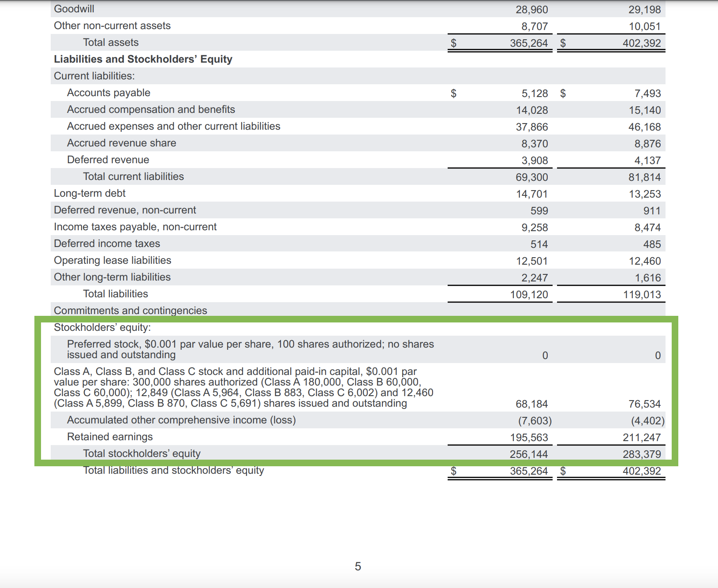Select Total assets value 365,264
718x588 pixels.
coord(529,43)
